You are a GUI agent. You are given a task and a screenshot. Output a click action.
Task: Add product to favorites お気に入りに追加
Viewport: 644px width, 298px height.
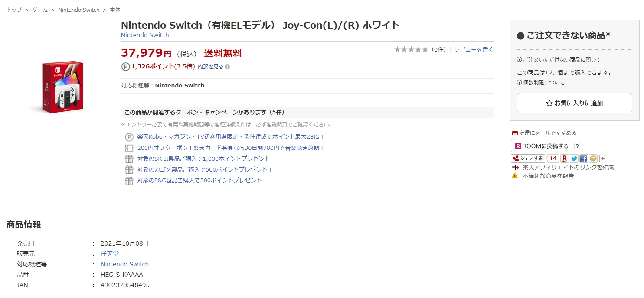tap(574, 103)
